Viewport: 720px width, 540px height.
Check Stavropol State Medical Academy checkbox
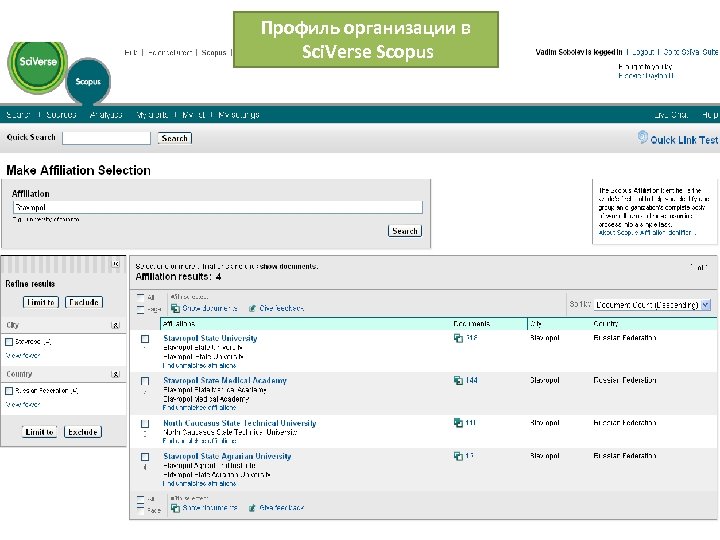[x=145, y=382]
